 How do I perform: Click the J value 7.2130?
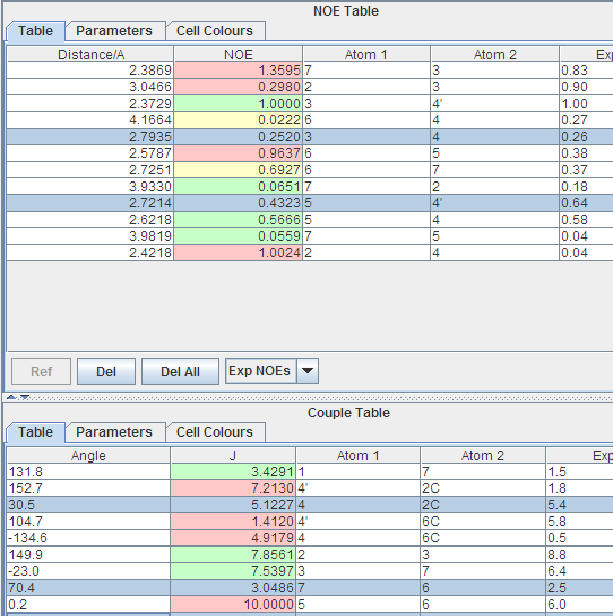[x=233, y=488]
